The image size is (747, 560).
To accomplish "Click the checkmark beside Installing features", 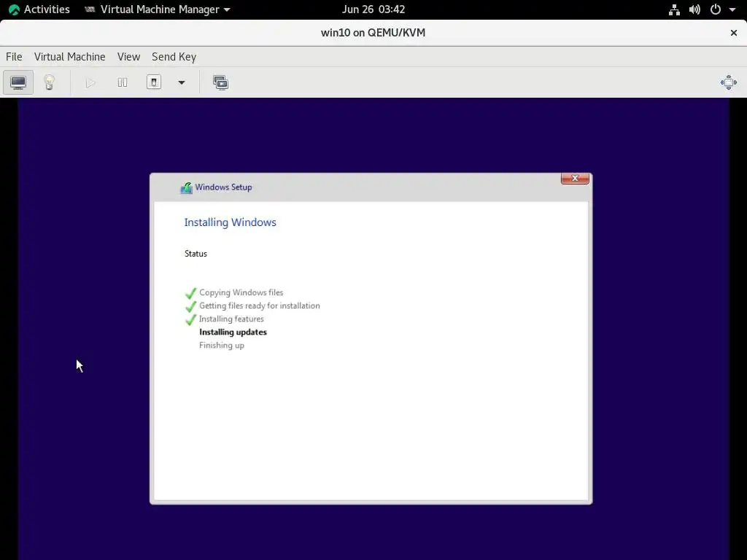I will pos(190,319).
